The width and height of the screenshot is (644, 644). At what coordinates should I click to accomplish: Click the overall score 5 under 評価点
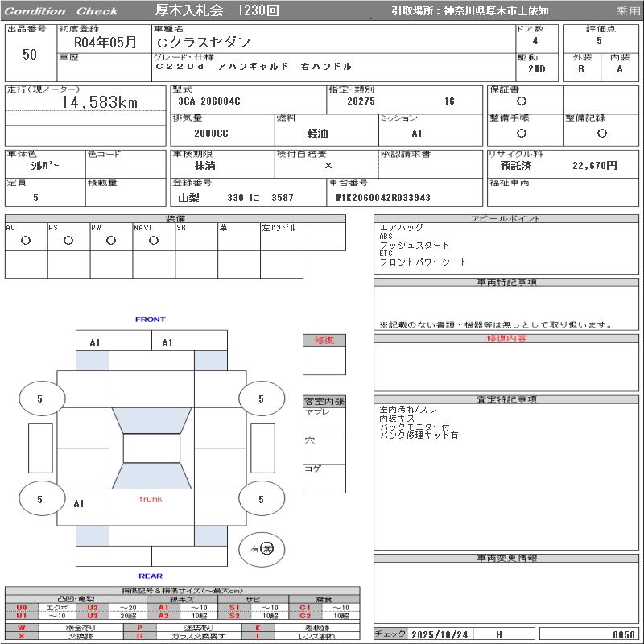pos(599,41)
